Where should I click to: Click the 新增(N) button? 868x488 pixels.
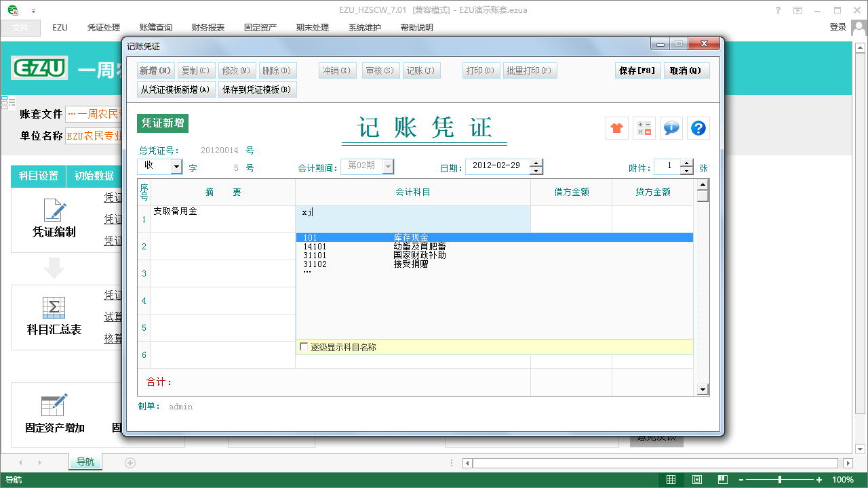pyautogui.click(x=156, y=70)
